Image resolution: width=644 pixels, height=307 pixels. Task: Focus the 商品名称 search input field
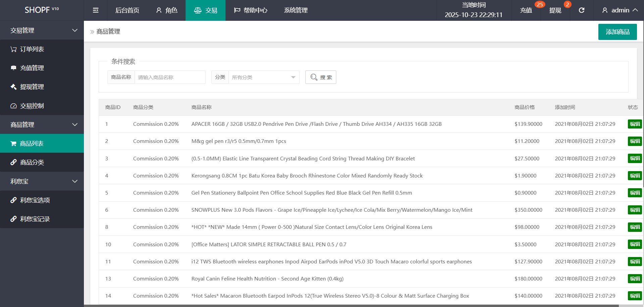pyautogui.click(x=170, y=78)
